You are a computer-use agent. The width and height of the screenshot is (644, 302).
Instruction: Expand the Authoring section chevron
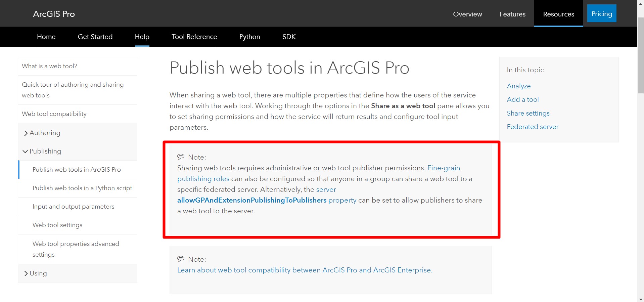tap(26, 133)
